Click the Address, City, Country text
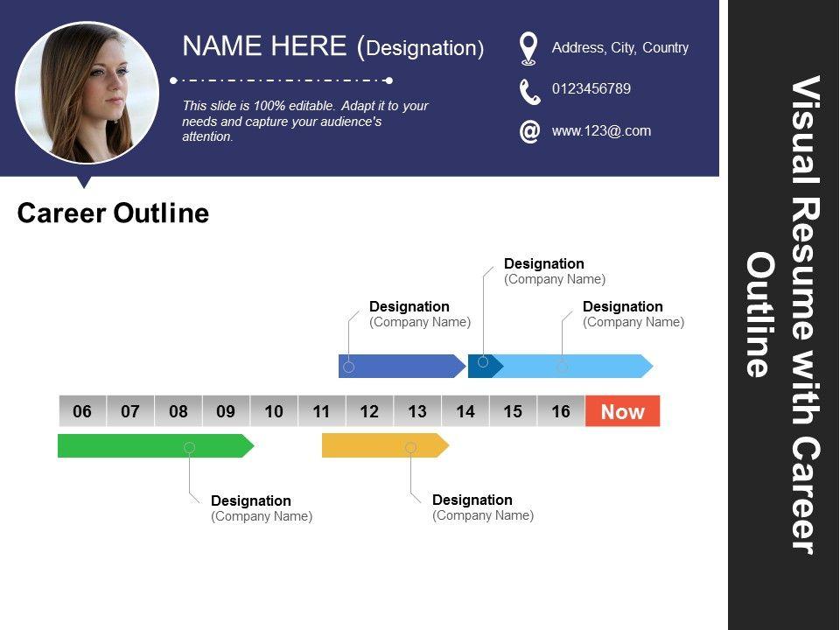Screen dimensions: 840x630 click(620, 47)
